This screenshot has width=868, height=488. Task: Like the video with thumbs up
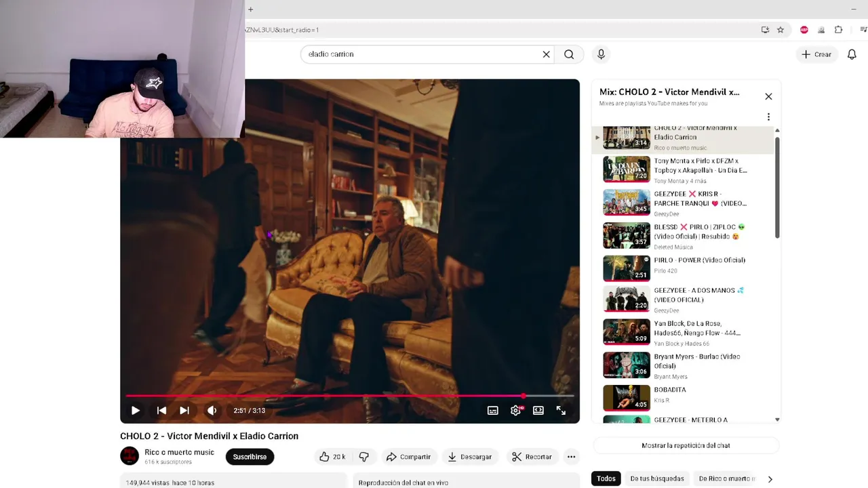[x=332, y=457]
